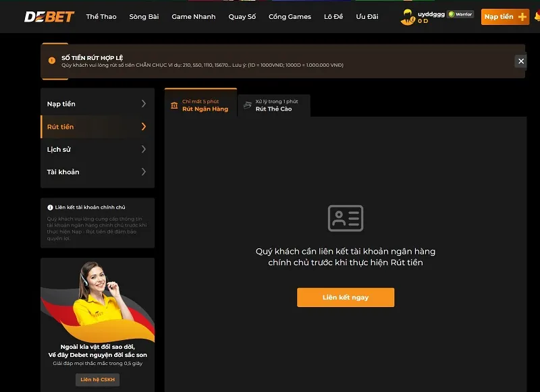
Task: Click info icon beside Liên kết tài khoản
Action: (x=50, y=208)
